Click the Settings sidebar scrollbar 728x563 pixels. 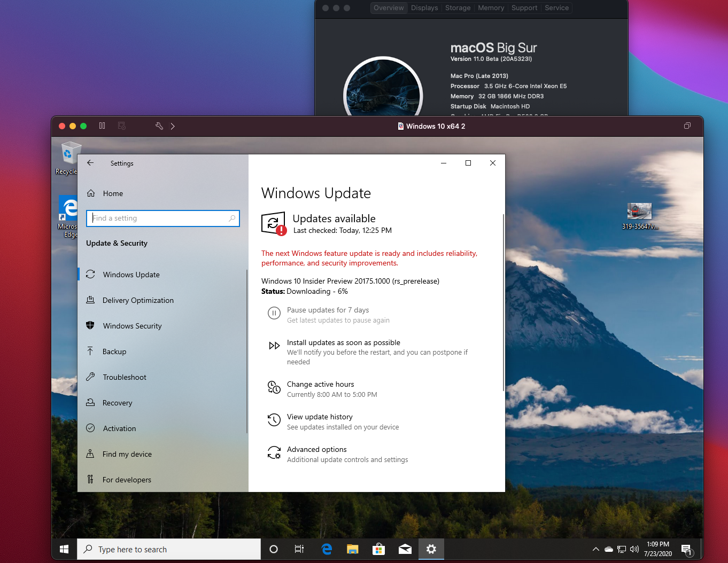click(246, 351)
